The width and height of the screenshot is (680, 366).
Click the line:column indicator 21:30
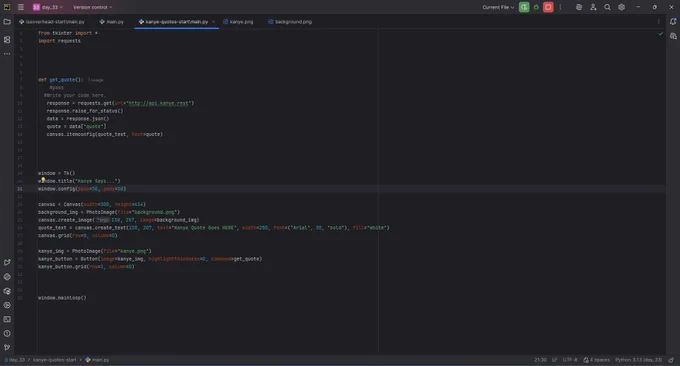[540, 360]
